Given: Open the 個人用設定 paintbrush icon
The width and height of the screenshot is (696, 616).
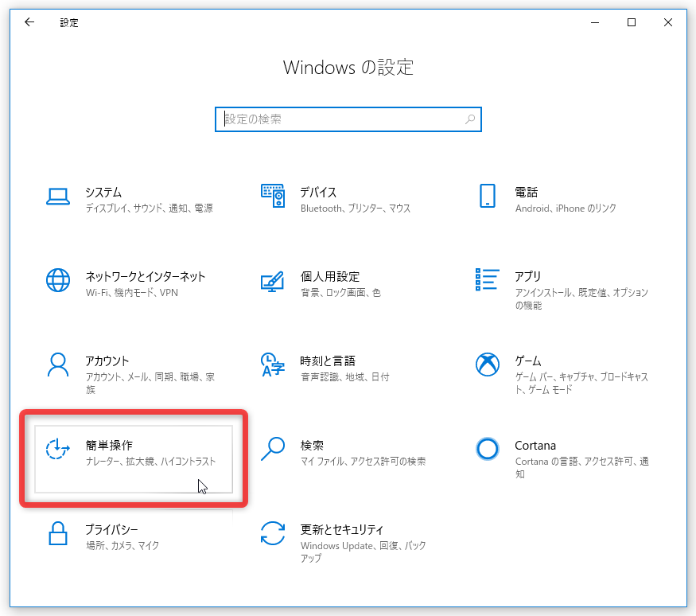Looking at the screenshot, I should pyautogui.click(x=273, y=281).
